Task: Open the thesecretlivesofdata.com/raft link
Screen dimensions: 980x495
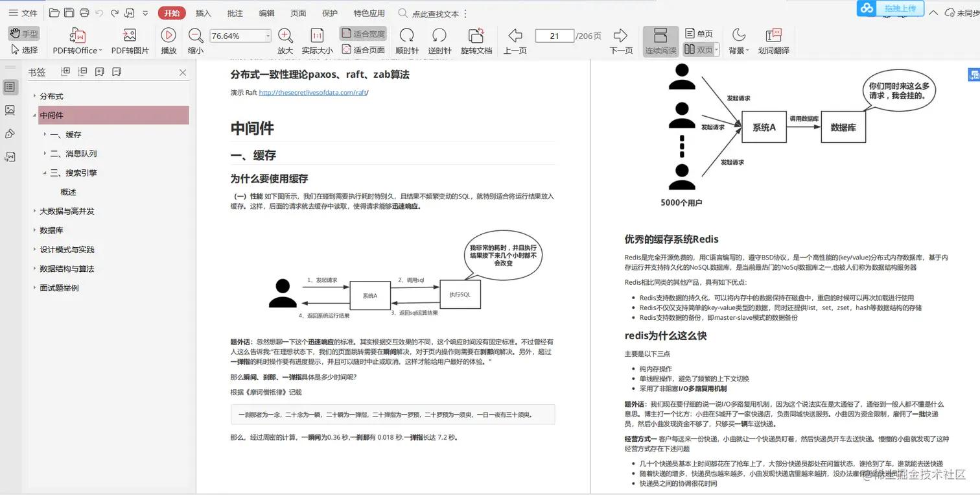Action: (313, 93)
